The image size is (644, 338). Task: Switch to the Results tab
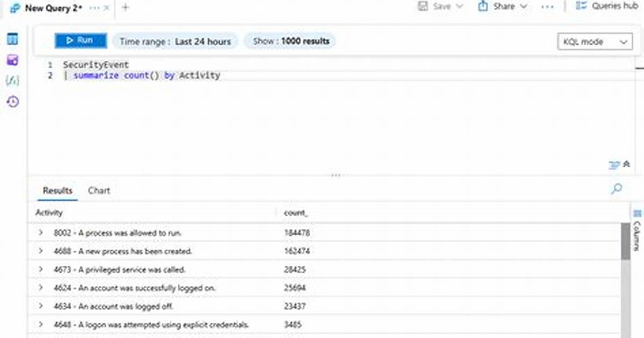58,191
